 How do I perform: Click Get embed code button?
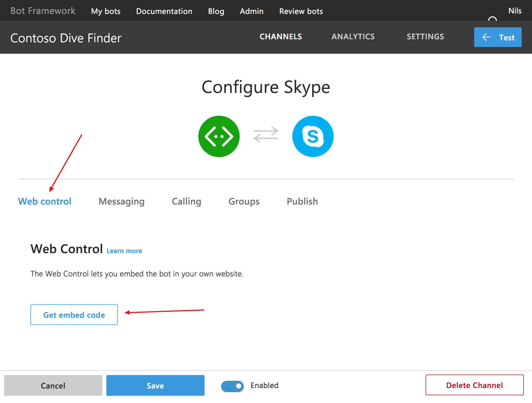[74, 315]
